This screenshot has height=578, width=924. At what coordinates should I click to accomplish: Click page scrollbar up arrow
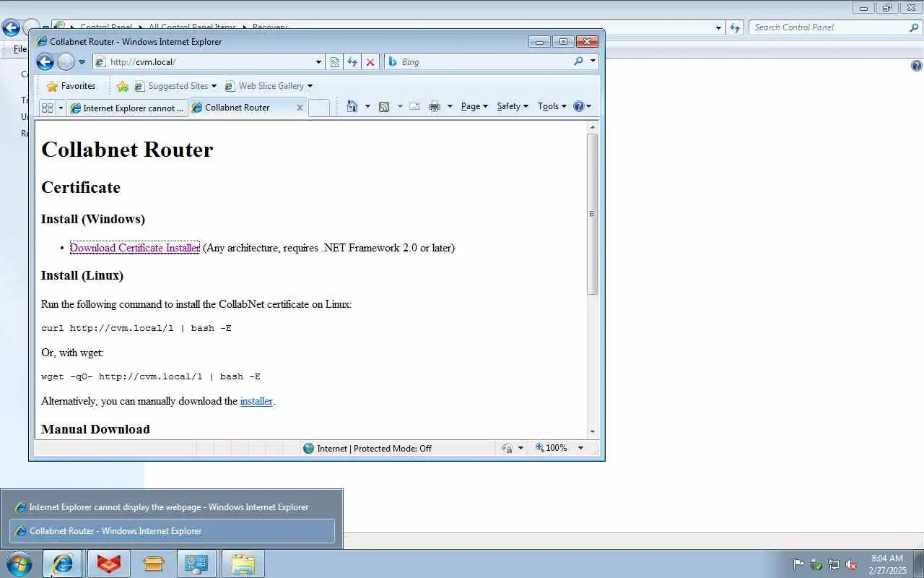(x=593, y=127)
